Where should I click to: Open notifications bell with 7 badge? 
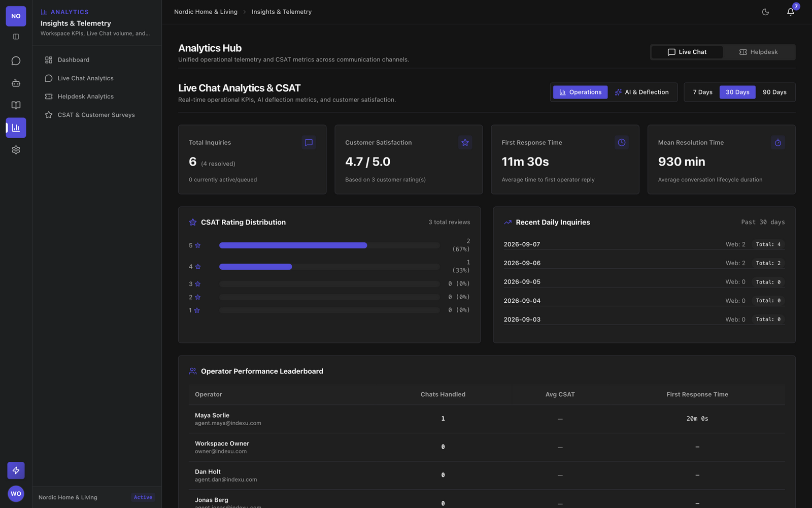tap(791, 12)
